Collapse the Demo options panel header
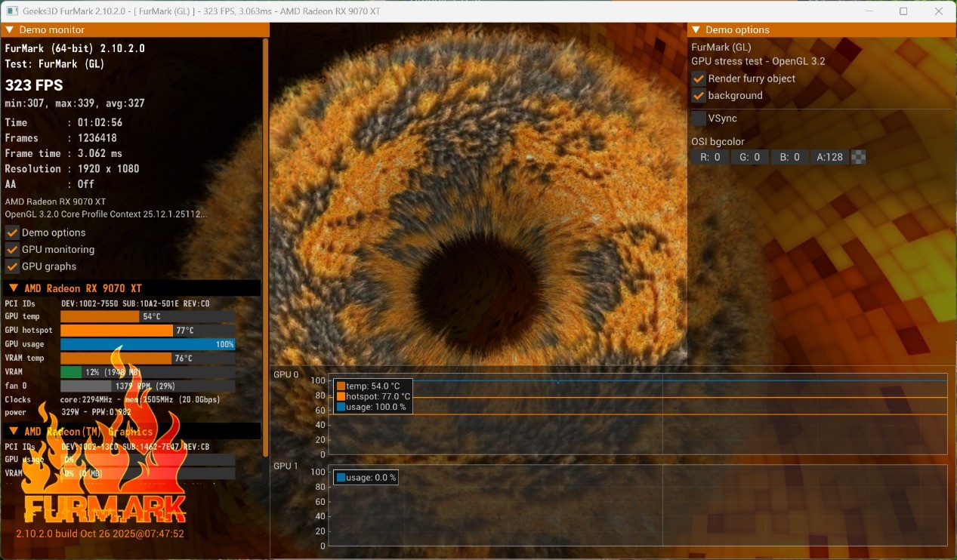The height and width of the screenshot is (560, 957). click(x=696, y=30)
